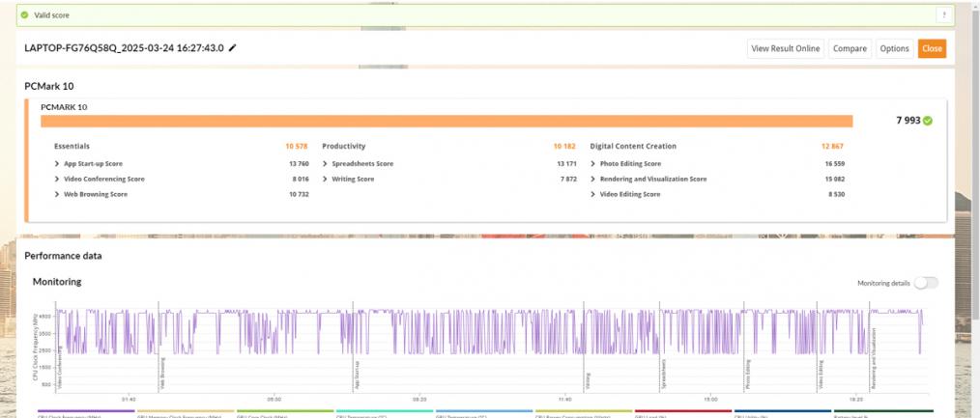Click the Compare button

(x=850, y=48)
